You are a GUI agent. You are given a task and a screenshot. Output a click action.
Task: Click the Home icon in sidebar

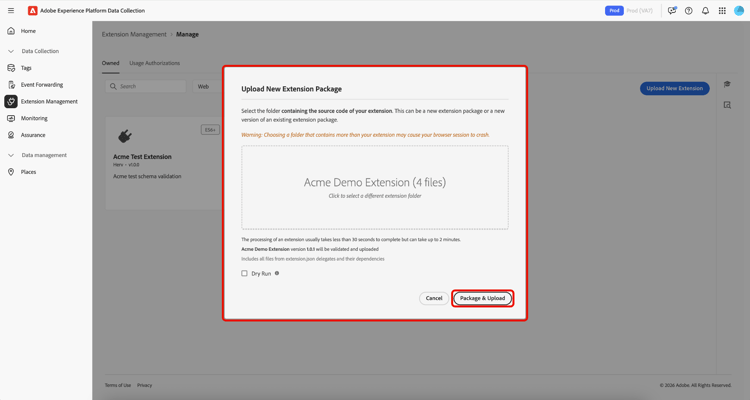point(11,31)
